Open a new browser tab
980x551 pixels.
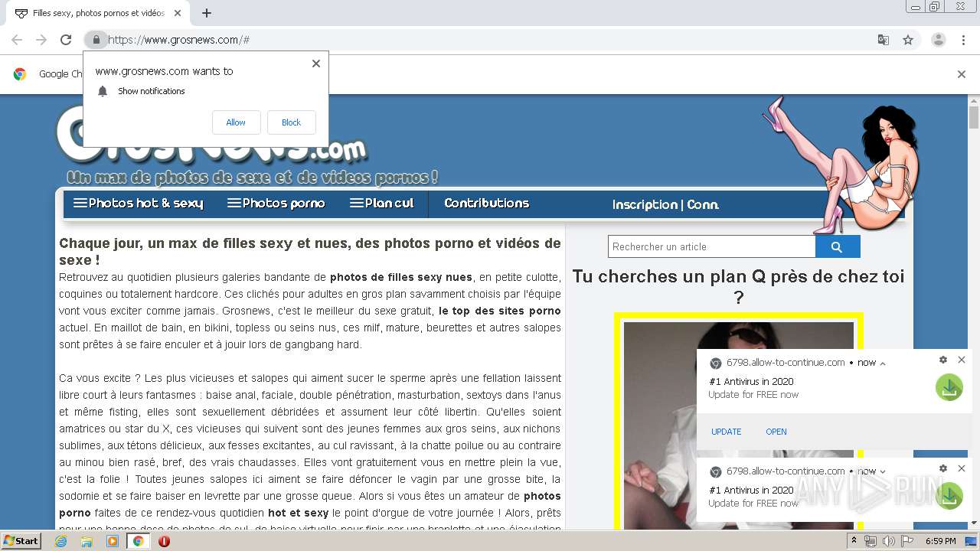click(x=206, y=13)
